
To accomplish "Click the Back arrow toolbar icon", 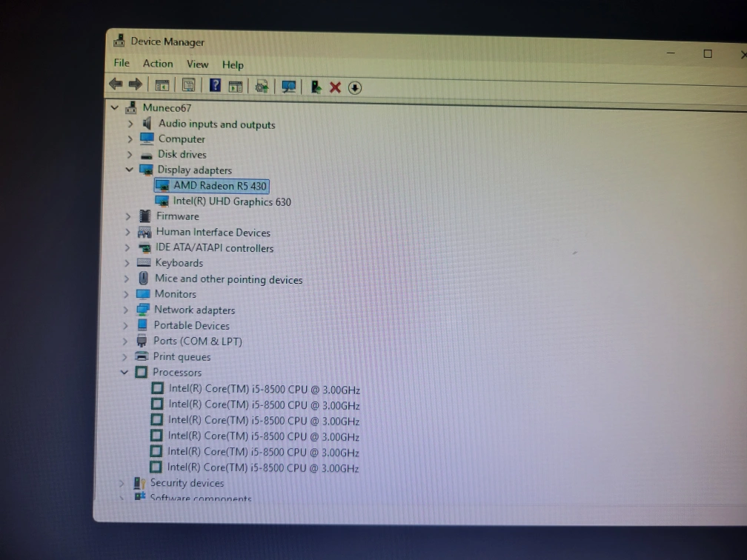I will (x=115, y=84).
